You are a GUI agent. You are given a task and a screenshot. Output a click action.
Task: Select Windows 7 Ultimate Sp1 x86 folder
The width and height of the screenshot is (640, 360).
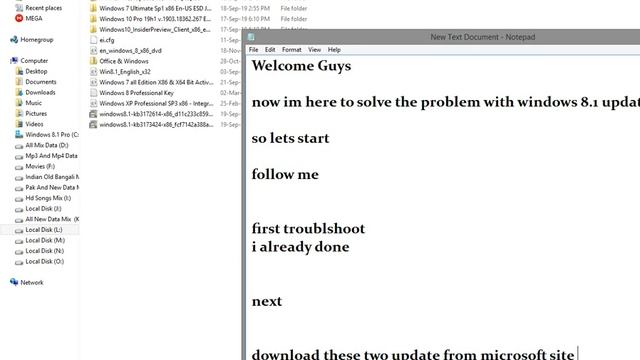(156, 8)
